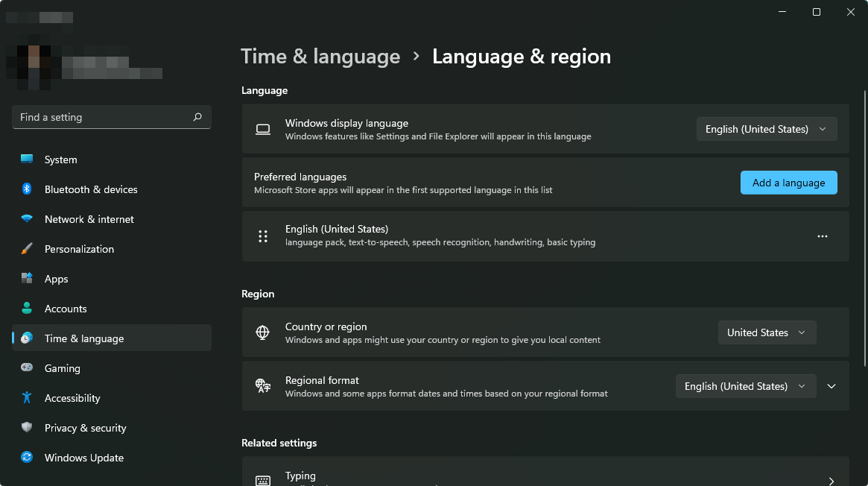Click the Apps icon in sidebar
The image size is (868, 486).
[x=27, y=278]
